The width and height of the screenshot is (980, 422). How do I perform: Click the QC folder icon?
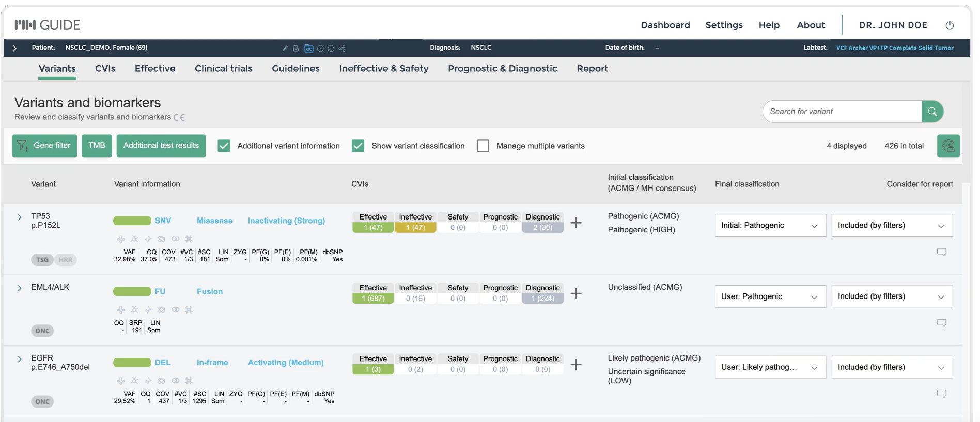(x=308, y=48)
